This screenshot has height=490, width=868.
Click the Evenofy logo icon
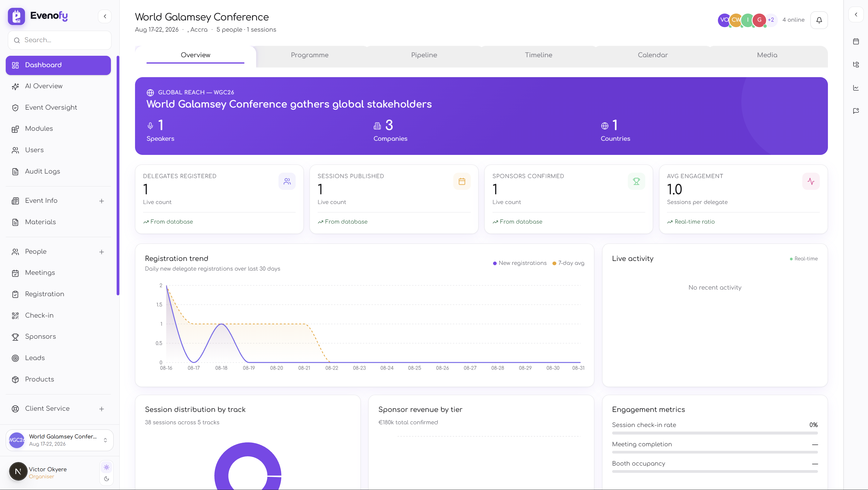pos(16,16)
